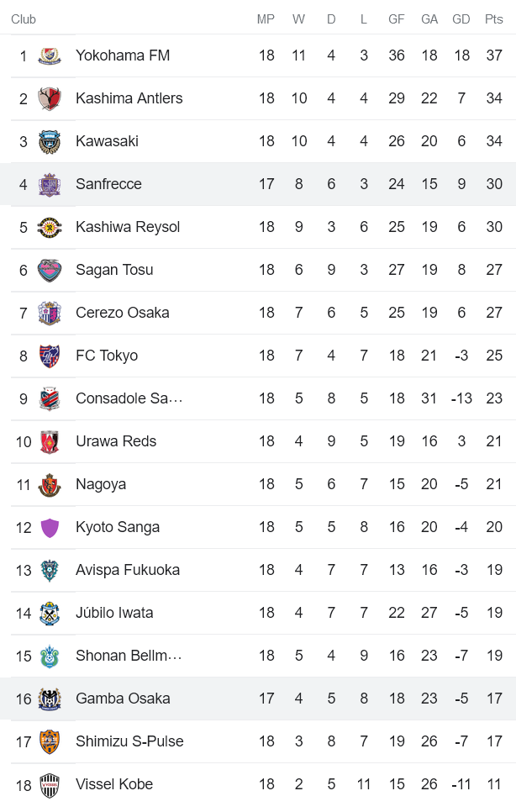
Task: Expand the truncated Consadole Sa… name
Action: coord(128,398)
